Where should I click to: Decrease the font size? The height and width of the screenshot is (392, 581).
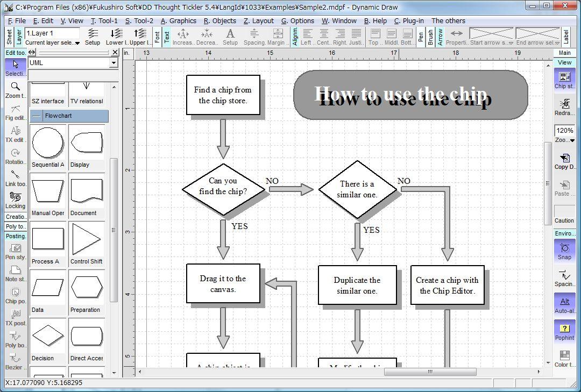[207, 37]
